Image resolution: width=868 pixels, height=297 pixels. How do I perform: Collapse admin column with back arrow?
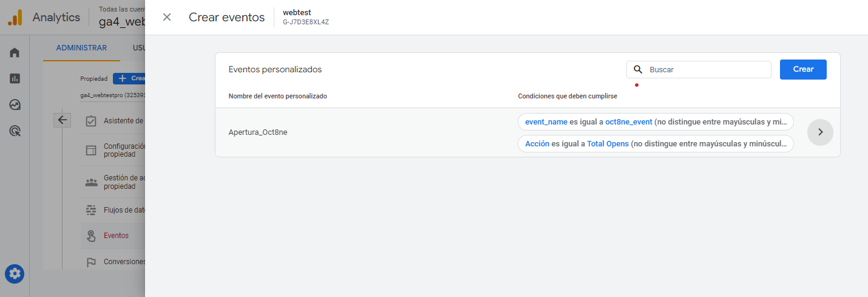pyautogui.click(x=63, y=120)
